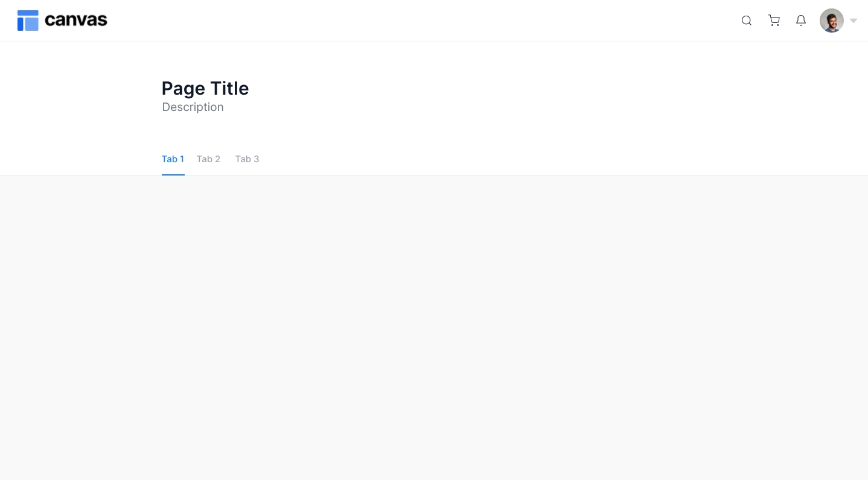Switch to Tab 2
Viewport: 868px width, 480px height.
(208, 159)
